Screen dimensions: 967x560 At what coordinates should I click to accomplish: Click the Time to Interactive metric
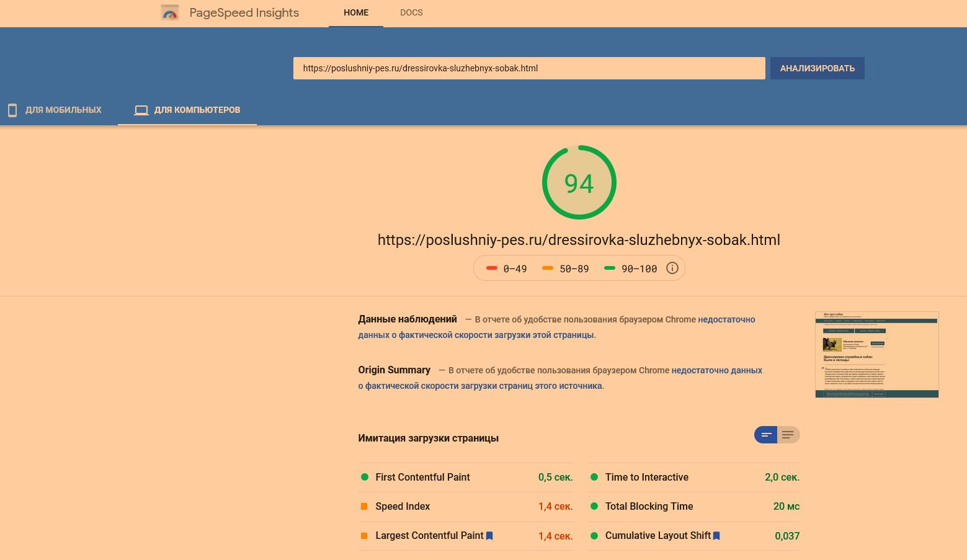tap(694, 478)
